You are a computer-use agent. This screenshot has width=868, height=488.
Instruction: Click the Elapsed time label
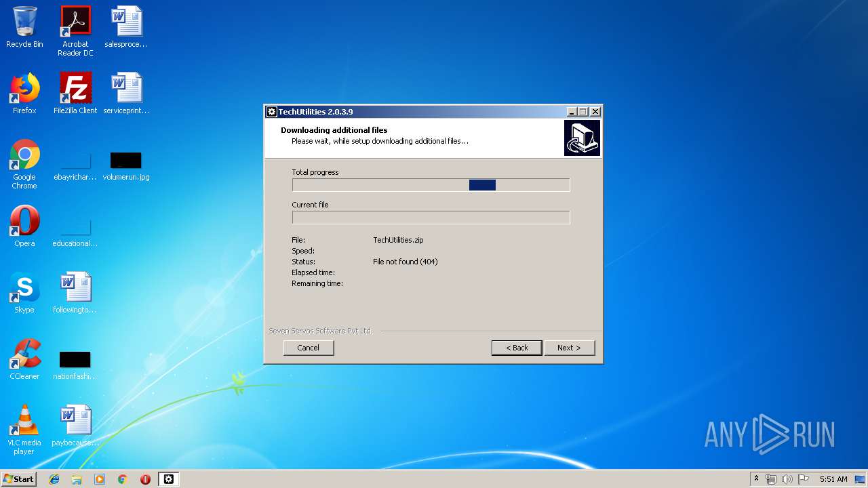click(x=313, y=272)
